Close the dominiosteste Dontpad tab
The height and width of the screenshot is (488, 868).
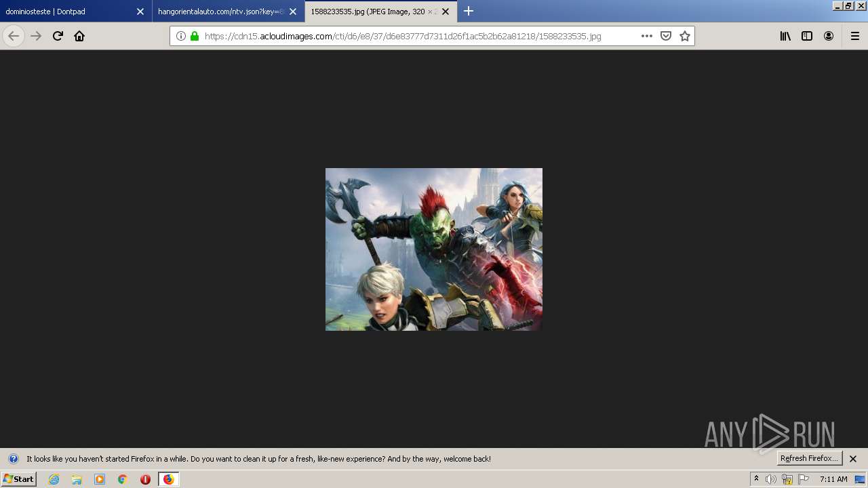coord(140,11)
